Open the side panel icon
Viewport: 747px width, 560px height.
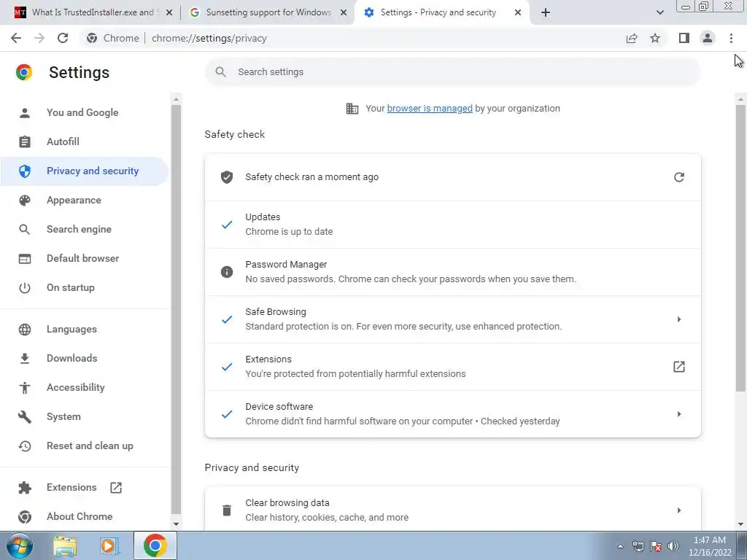coord(684,38)
